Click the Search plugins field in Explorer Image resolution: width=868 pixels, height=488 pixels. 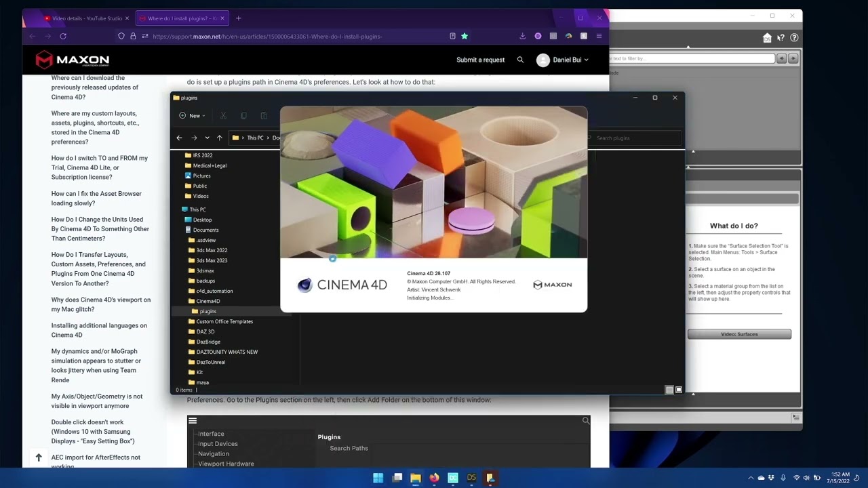[x=633, y=138]
